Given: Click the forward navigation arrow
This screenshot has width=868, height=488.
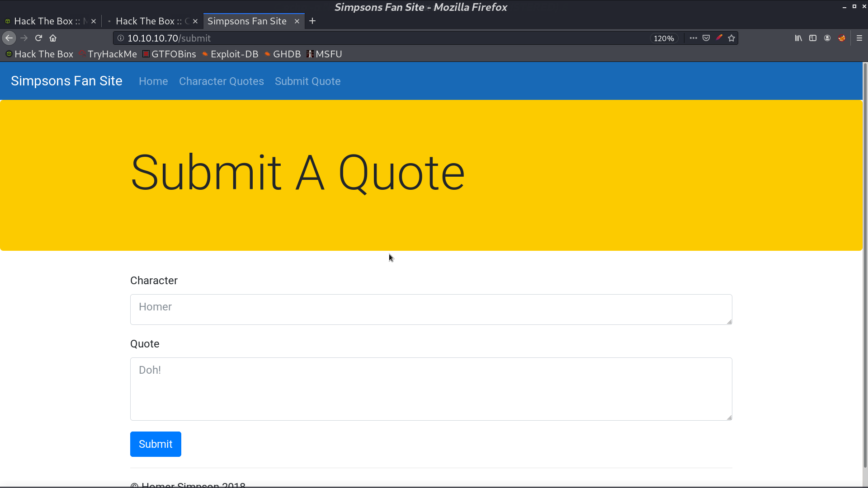Looking at the screenshot, I should tap(24, 38).
